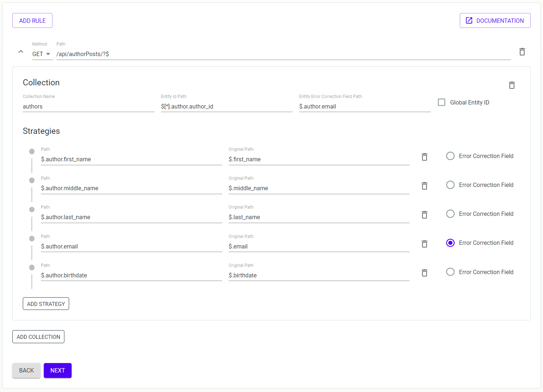Set birthdate as Error Correction Field
This screenshot has height=392, width=543.
(x=450, y=272)
